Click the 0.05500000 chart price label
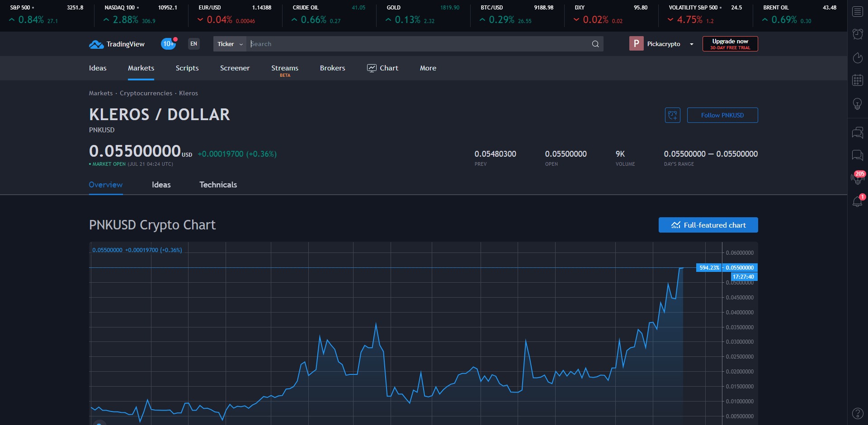 [740, 268]
